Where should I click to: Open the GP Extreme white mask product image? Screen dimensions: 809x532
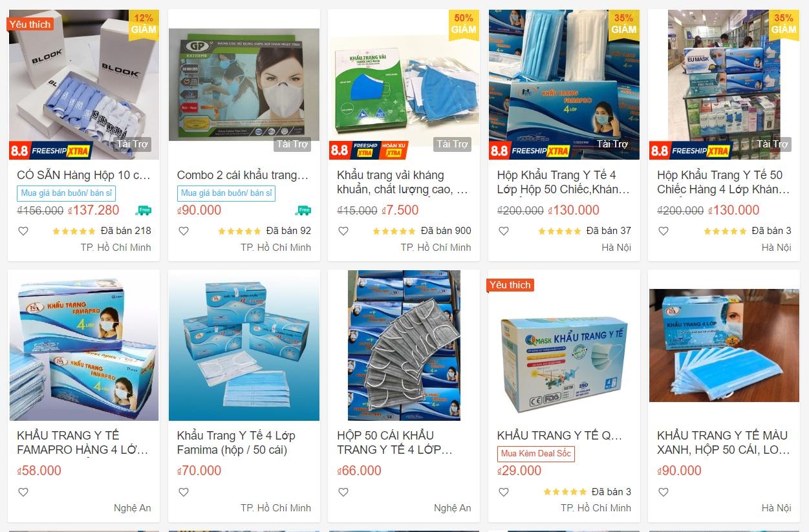click(244, 85)
